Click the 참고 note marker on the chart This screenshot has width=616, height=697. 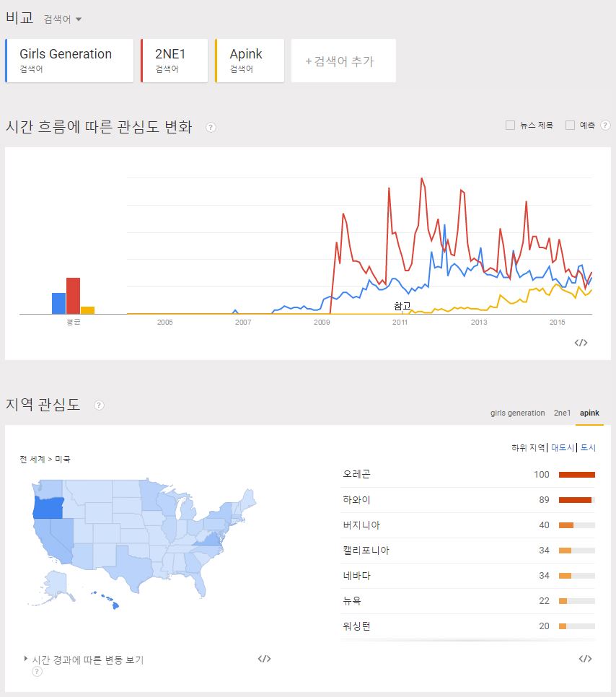402,306
